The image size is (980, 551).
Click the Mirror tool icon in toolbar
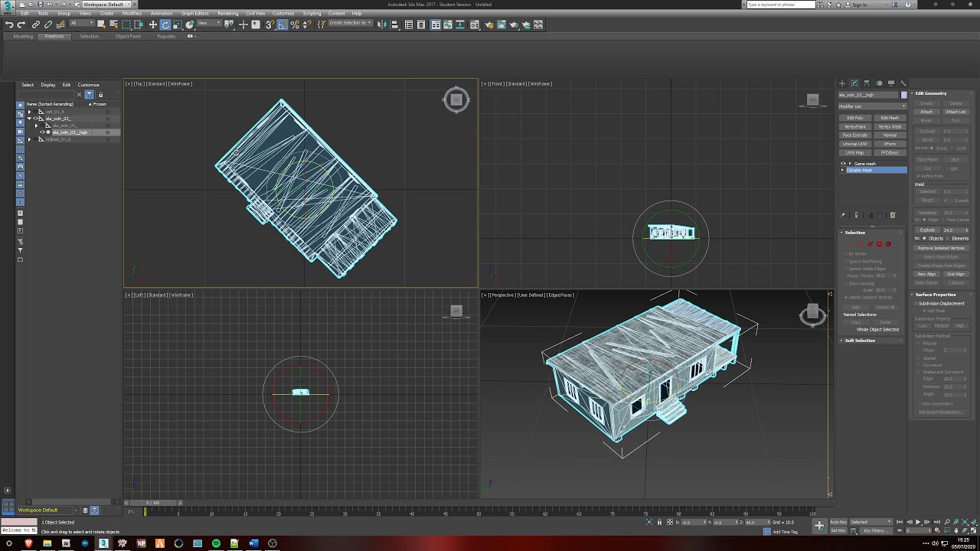click(x=382, y=24)
